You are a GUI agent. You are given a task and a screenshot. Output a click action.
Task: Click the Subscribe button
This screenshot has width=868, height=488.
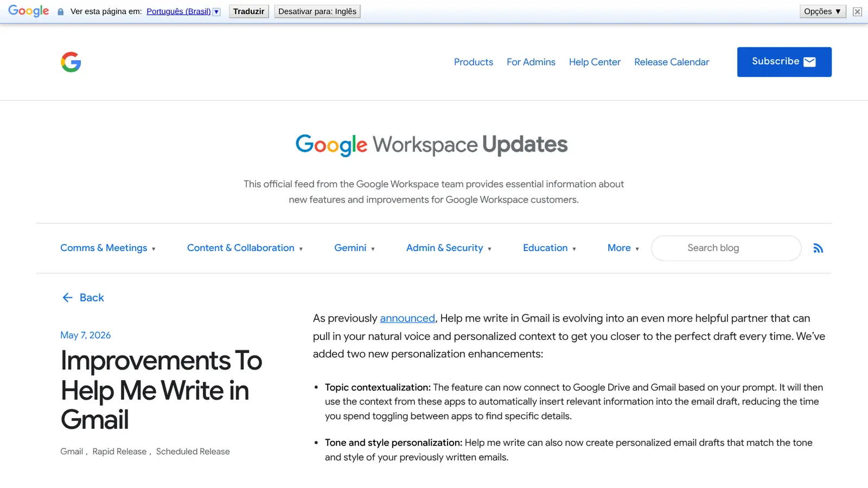pyautogui.click(x=784, y=62)
